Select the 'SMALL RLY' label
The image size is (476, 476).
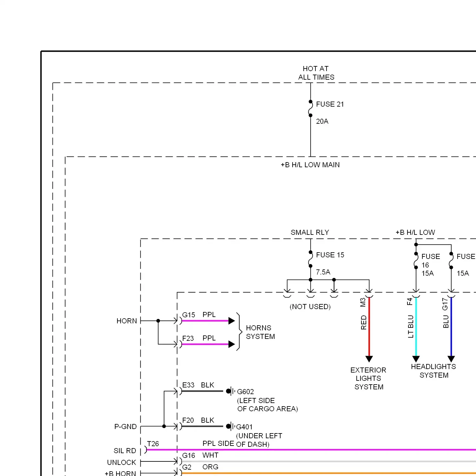(x=310, y=232)
